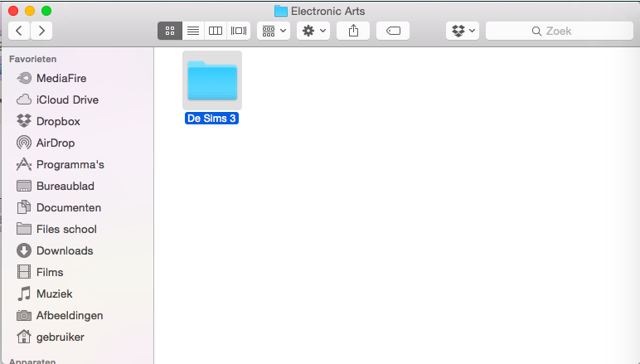Minimize the window with yellow button
Image resolution: width=640 pixels, height=364 pixels.
[x=30, y=11]
